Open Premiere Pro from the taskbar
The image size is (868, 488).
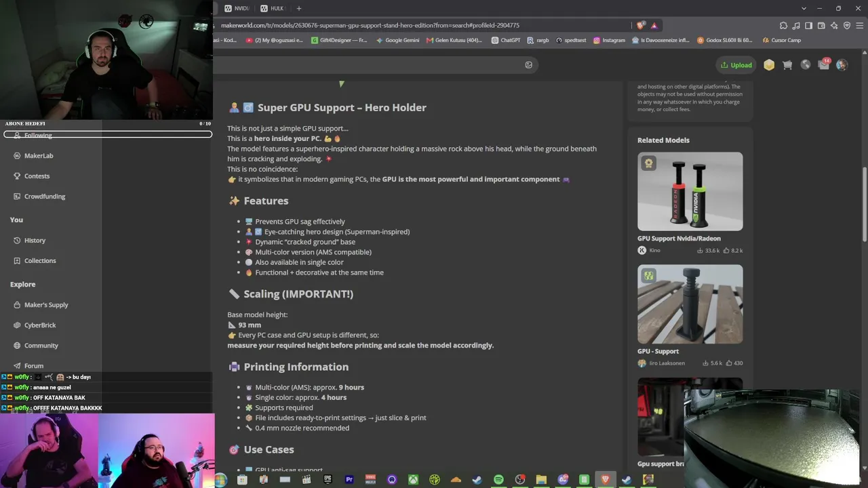[x=349, y=480]
